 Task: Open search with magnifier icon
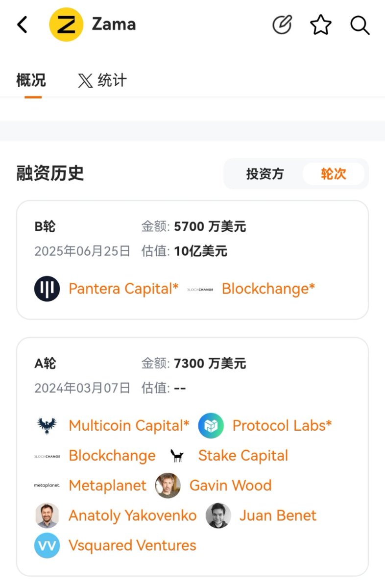pyautogui.click(x=360, y=24)
